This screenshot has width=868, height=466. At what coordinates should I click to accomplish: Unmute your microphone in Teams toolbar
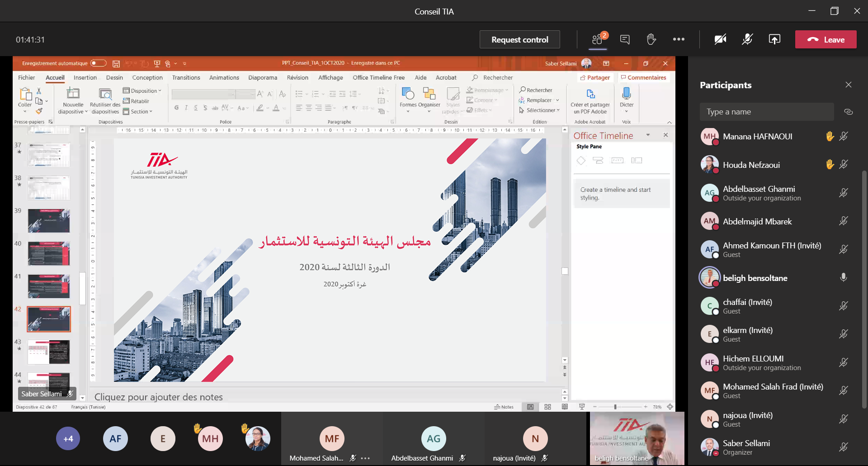(x=747, y=39)
